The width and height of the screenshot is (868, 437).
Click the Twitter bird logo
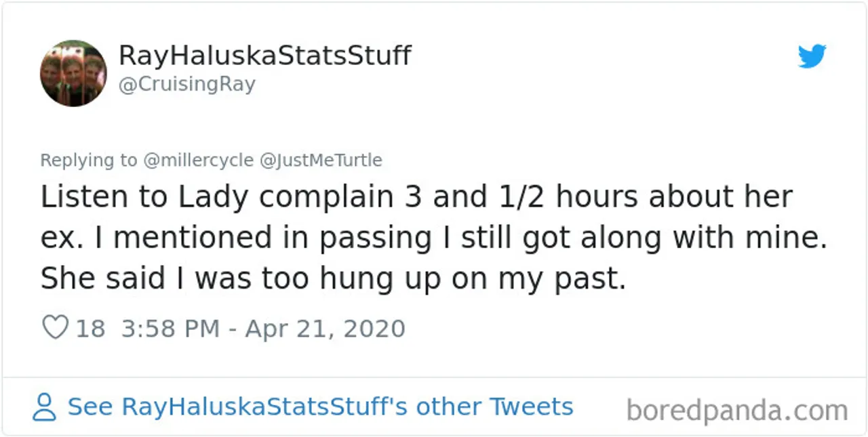[x=812, y=56]
